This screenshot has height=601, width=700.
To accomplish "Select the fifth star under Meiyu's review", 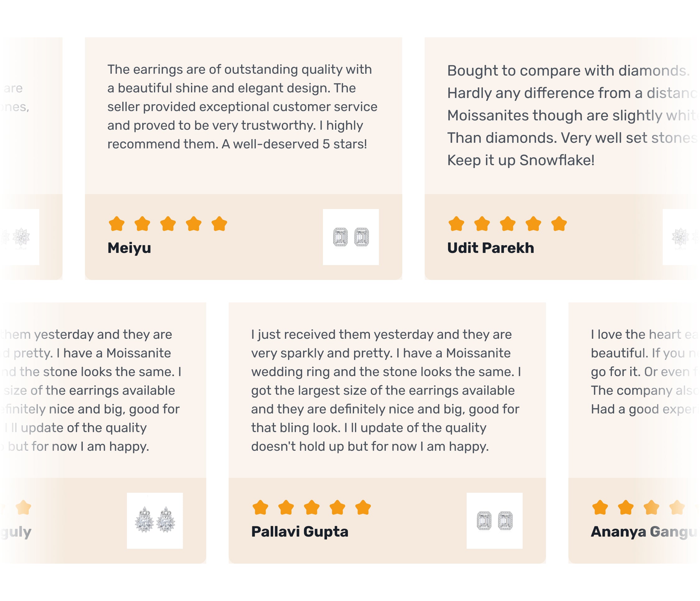I will pos(219,224).
